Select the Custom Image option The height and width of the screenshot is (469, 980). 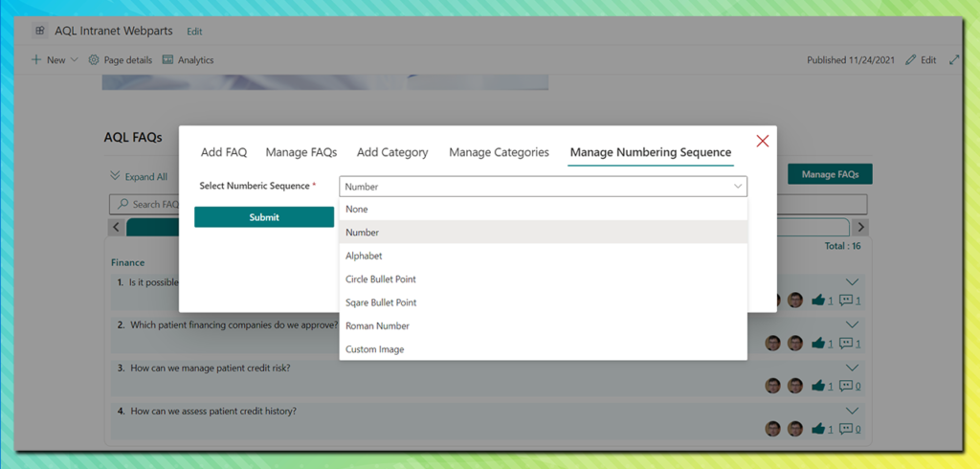click(374, 349)
